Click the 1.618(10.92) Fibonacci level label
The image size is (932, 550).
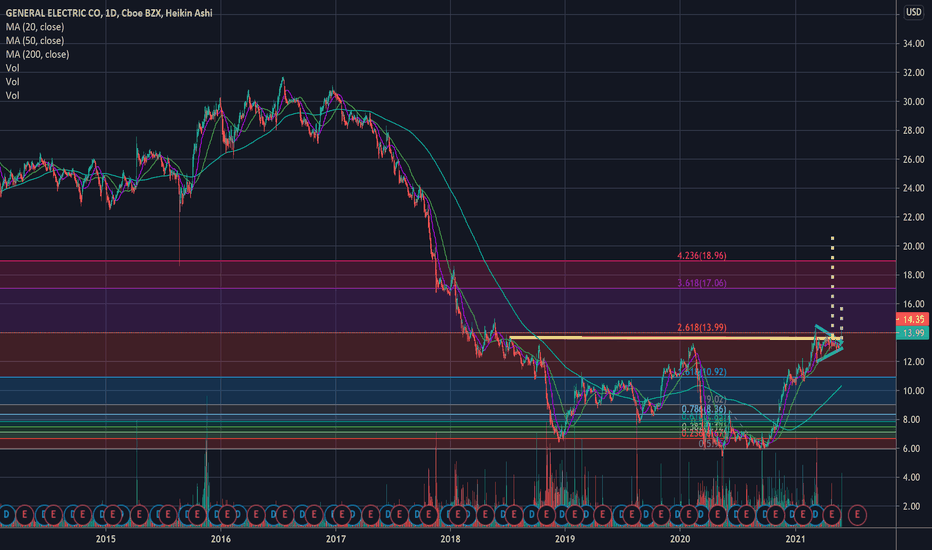701,372
